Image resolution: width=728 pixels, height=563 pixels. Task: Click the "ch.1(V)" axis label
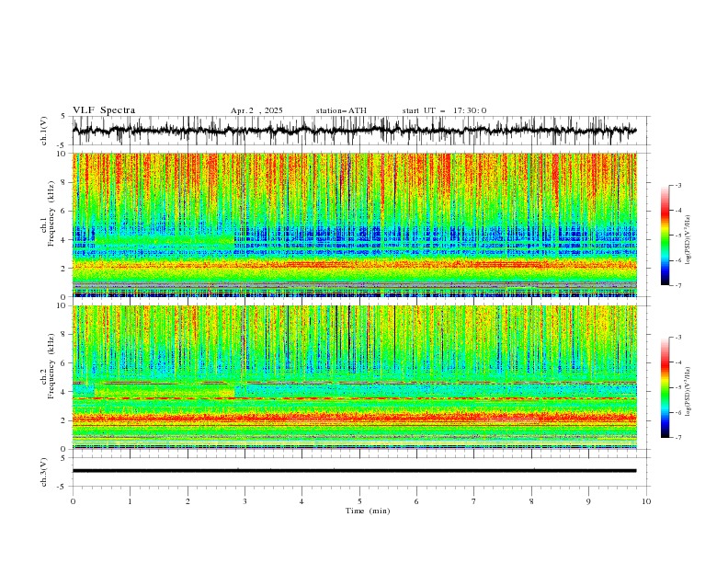coord(44,131)
